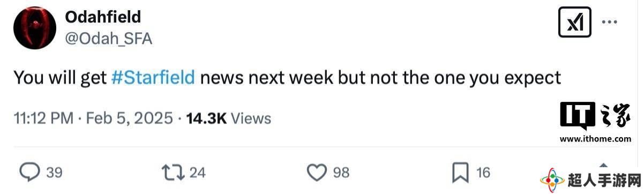Viewport: 644px width, 194px height.
Task: Click the 98 likes count
Action: pyautogui.click(x=341, y=173)
